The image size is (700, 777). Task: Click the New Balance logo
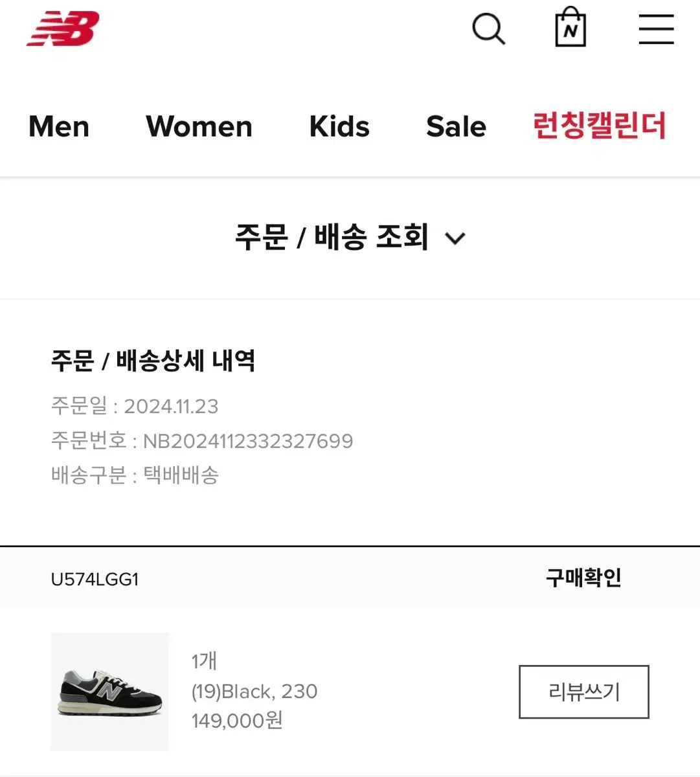point(63,29)
